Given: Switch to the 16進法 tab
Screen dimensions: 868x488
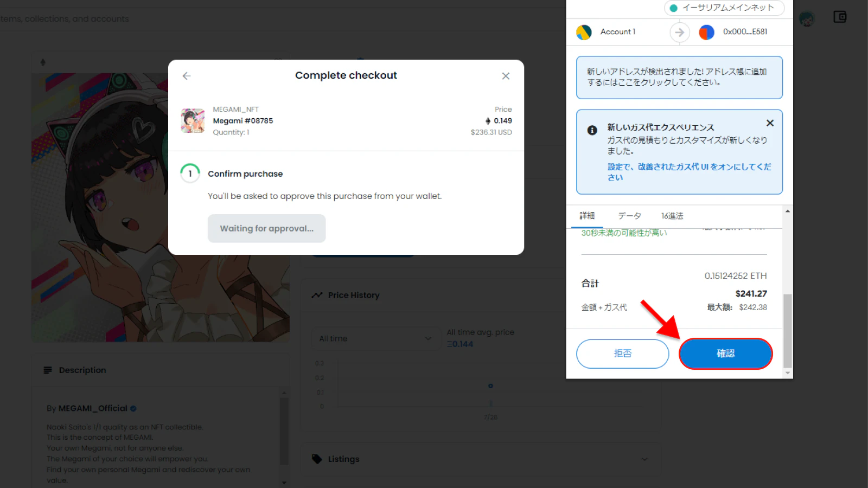Looking at the screenshot, I should 672,216.
